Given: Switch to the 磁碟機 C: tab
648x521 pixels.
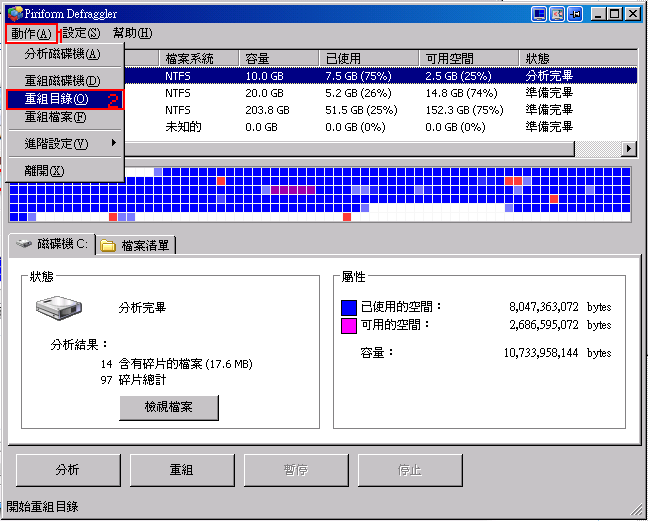Looking at the screenshot, I should click(x=52, y=244).
